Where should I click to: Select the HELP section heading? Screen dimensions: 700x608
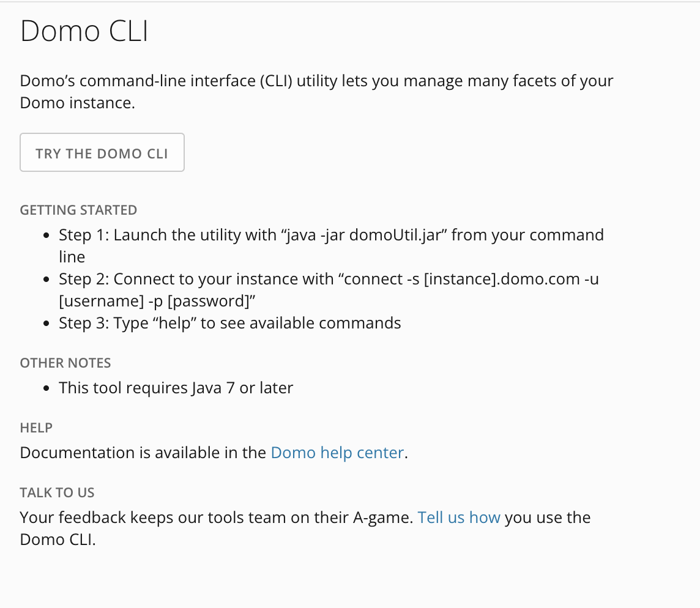(35, 428)
